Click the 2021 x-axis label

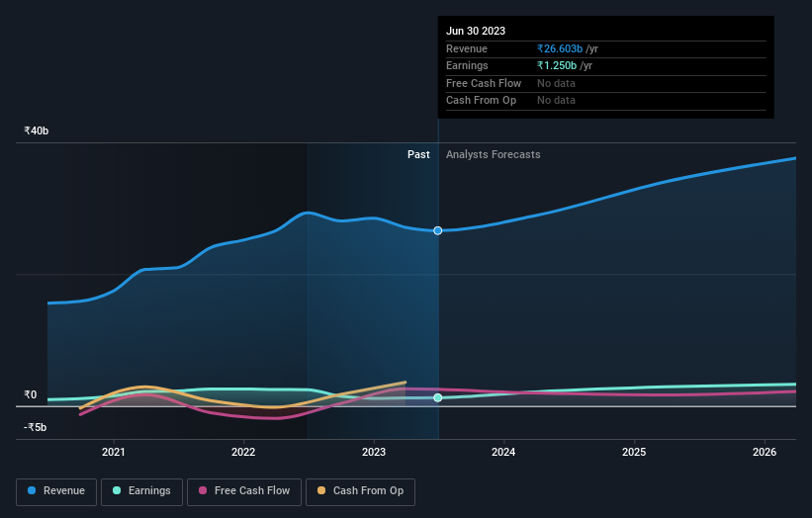pyautogui.click(x=114, y=453)
